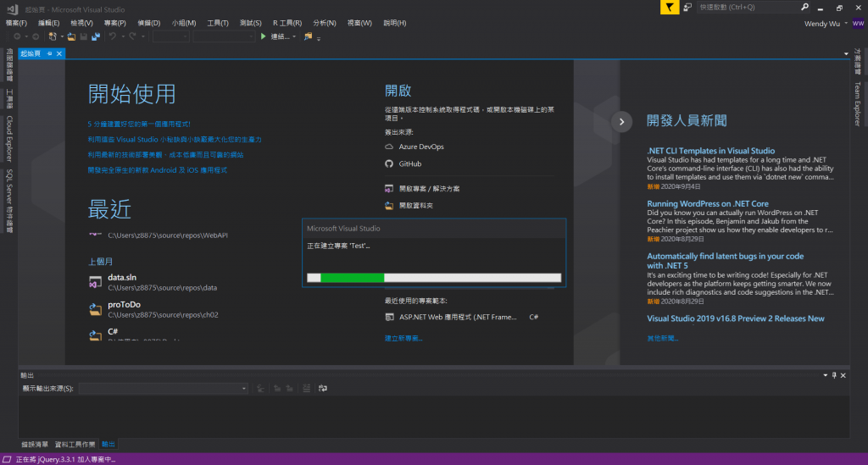The image size is (868, 465).
Task: Open the undo history dropdown arrow
Action: click(122, 36)
